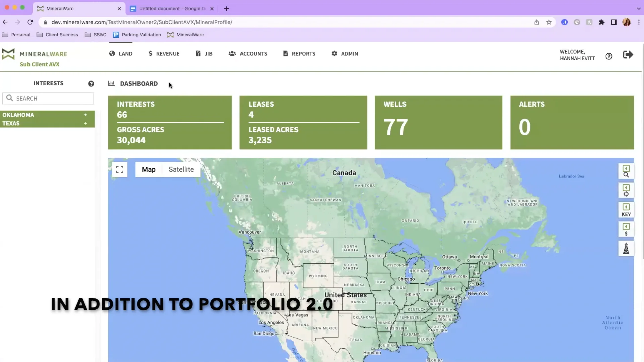Select the Map view type
Image resolution: width=644 pixels, height=362 pixels.
pyautogui.click(x=149, y=169)
